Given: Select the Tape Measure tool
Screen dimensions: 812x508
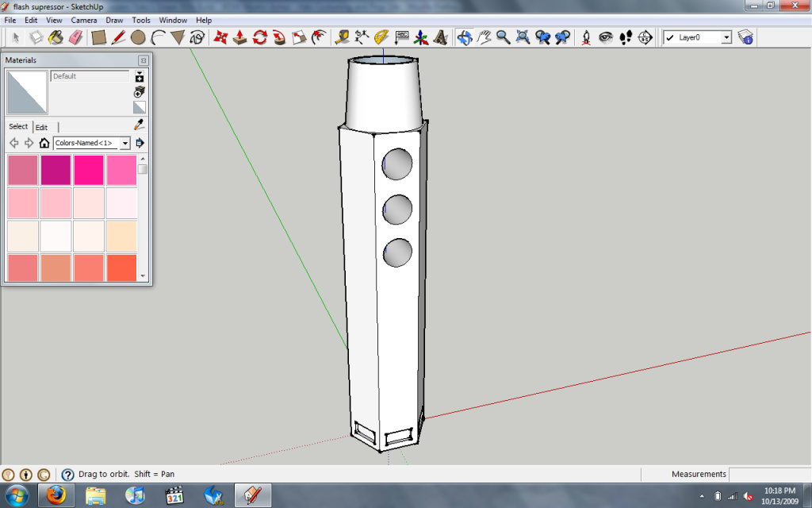Looking at the screenshot, I should pos(343,37).
